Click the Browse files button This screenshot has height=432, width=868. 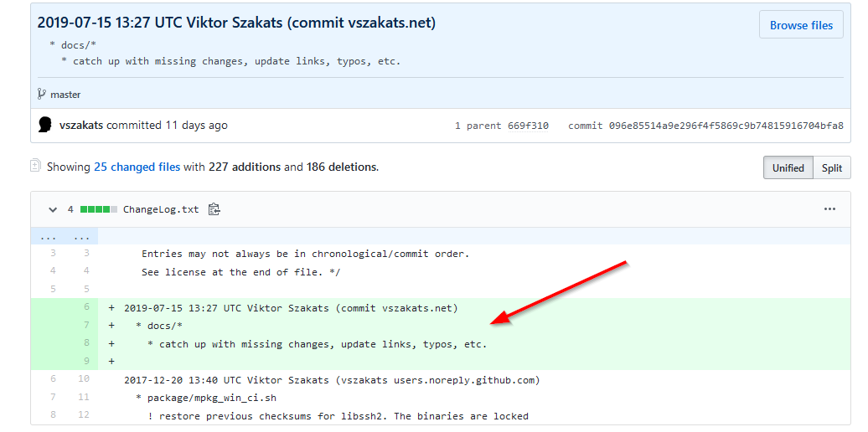pos(801,25)
